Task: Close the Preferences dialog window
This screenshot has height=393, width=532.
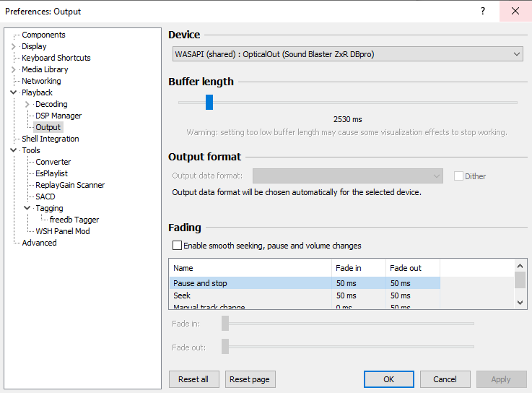Action: pyautogui.click(x=515, y=11)
